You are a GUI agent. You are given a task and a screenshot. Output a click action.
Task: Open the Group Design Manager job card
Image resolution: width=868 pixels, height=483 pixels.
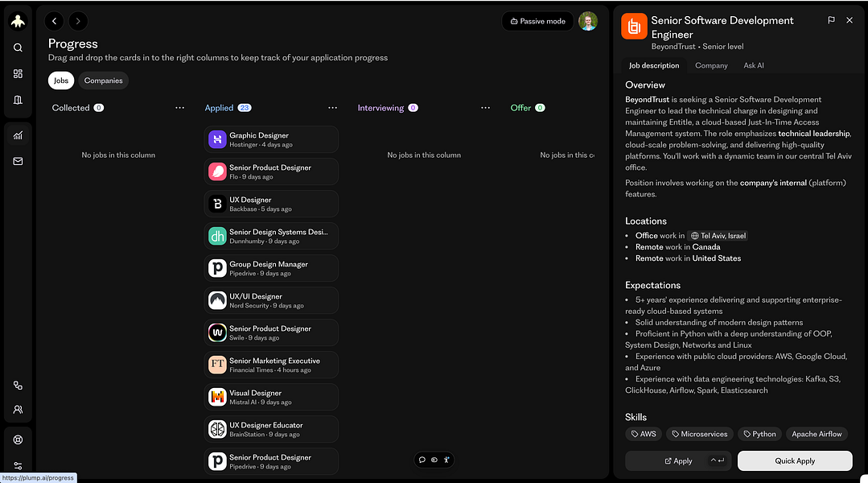[271, 268]
